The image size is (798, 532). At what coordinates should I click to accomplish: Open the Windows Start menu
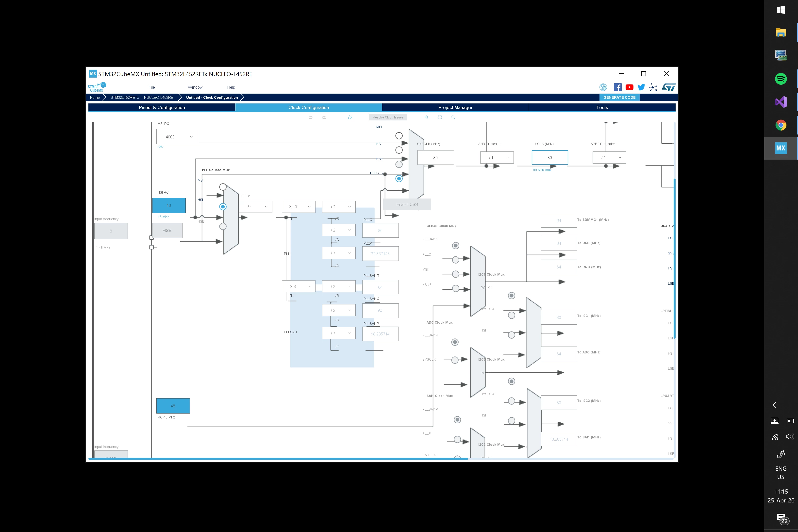[781, 10]
